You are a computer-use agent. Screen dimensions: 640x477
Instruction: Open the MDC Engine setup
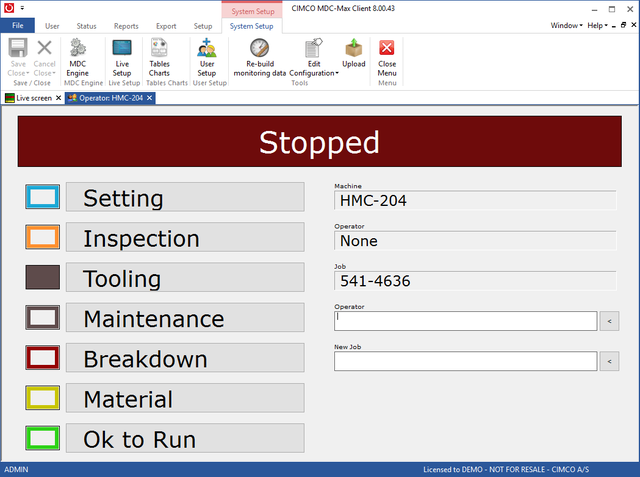coord(78,58)
